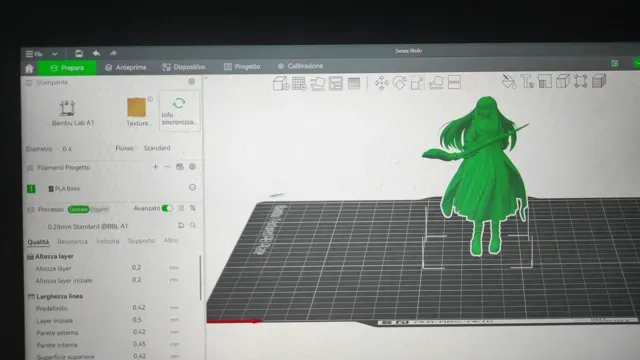Viewport: 640px width, 360px height.
Task: Select the Scale tool
Action: tap(418, 82)
